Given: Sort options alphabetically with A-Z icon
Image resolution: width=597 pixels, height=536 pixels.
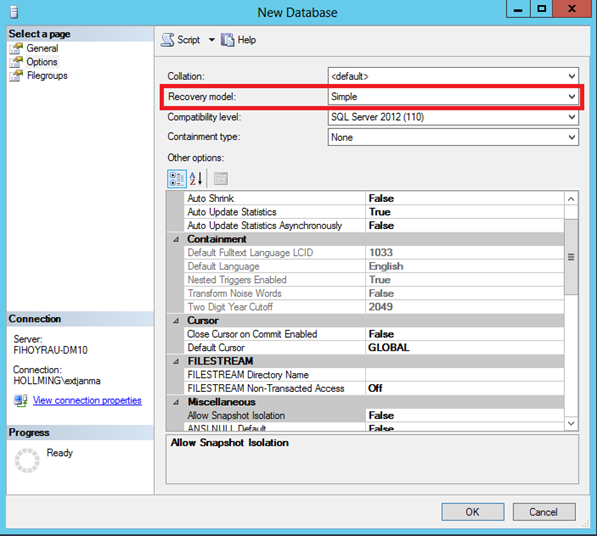Looking at the screenshot, I should pos(196,179).
